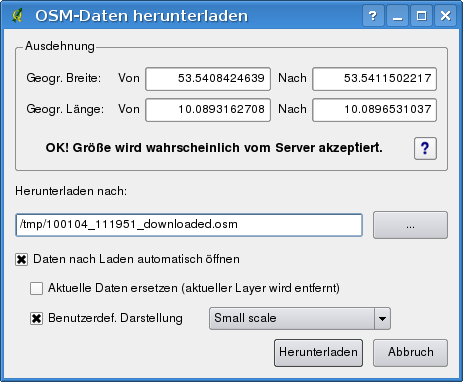Click the 'Herunterladen nach:' label
Viewport: 463px width, 382px height.
tap(71, 191)
